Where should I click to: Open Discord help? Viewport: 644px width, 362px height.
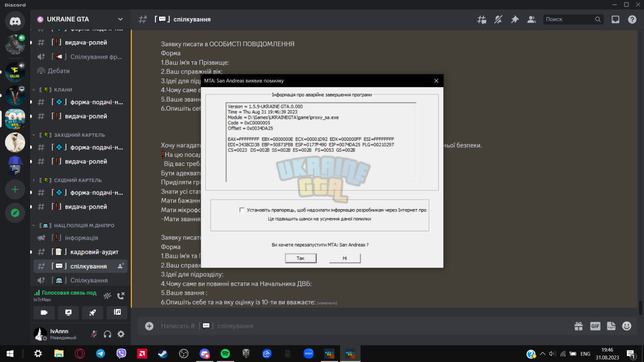(632, 19)
